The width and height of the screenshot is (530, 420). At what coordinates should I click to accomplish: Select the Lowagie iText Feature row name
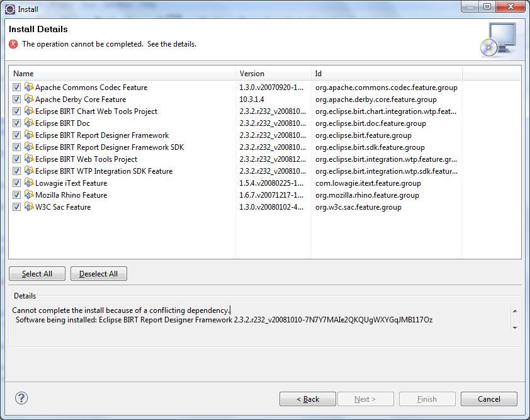click(71, 183)
